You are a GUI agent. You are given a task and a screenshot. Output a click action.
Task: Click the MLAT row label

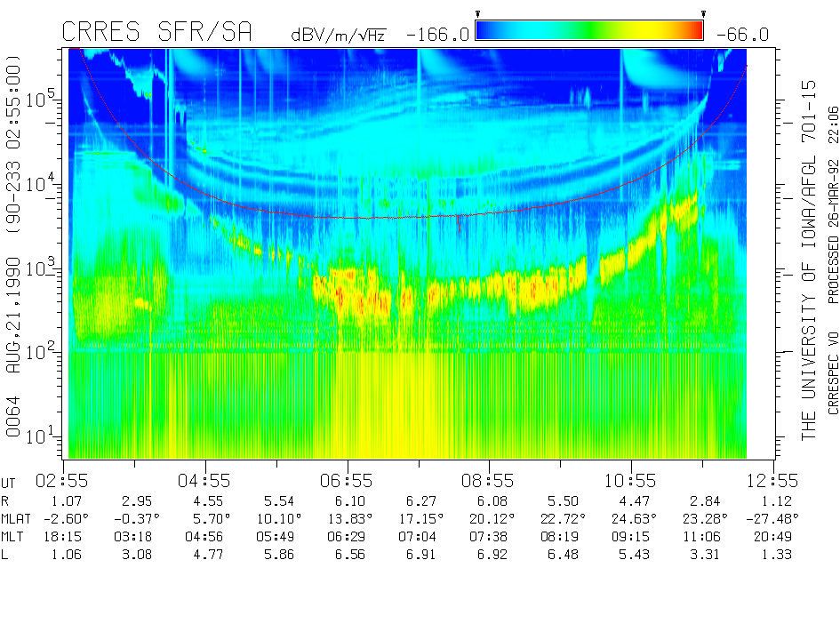[17, 519]
